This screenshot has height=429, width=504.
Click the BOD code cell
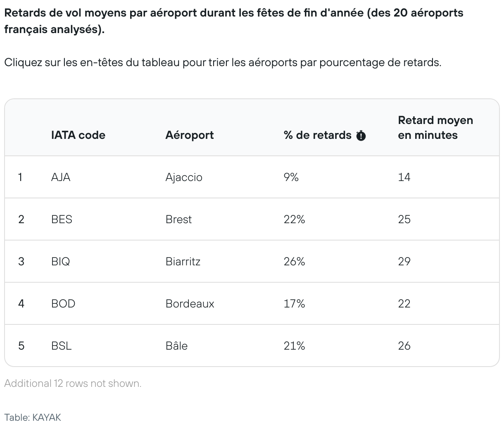[63, 304]
